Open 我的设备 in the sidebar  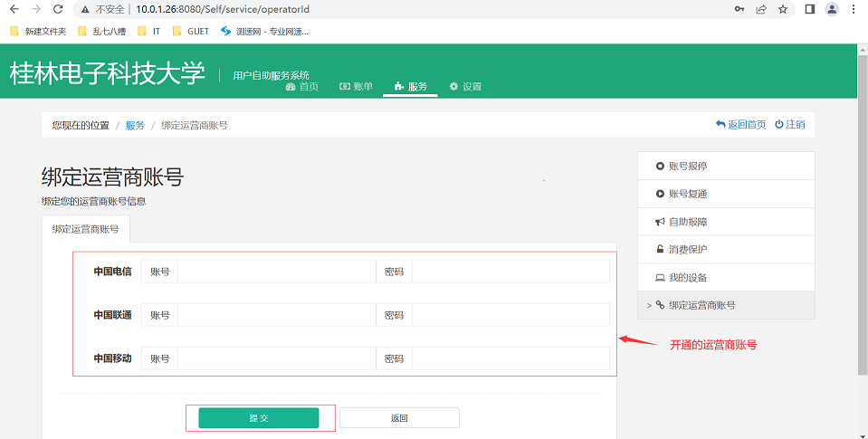coord(687,277)
